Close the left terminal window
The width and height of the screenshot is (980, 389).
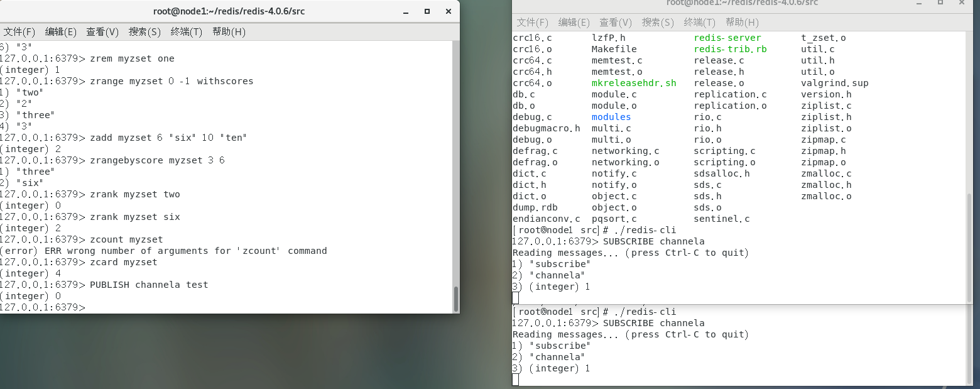(448, 11)
